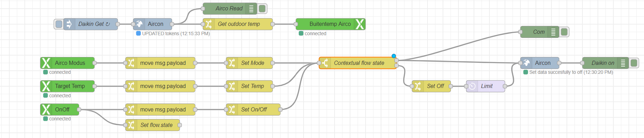The width and height of the screenshot is (644, 138).
Task: Click shuffle icon on Set Temp node
Action: (232, 86)
